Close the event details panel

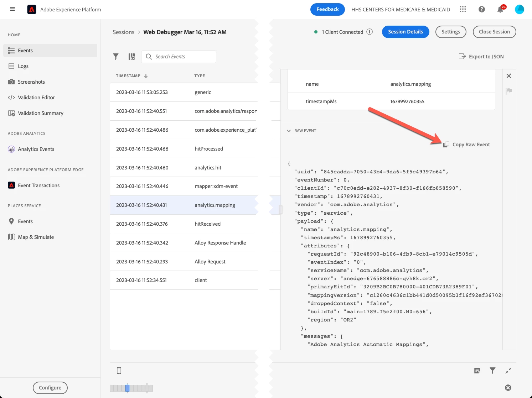pyautogui.click(x=509, y=76)
